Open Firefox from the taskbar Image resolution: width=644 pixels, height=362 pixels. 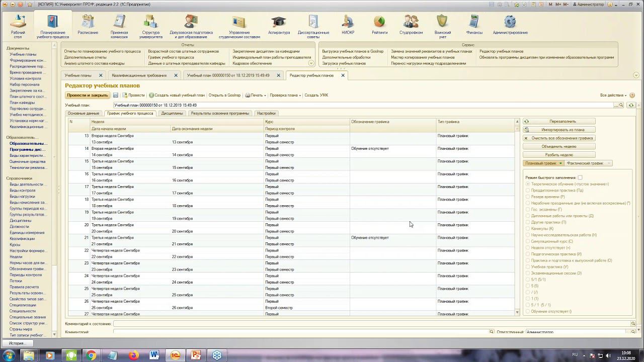133,355
